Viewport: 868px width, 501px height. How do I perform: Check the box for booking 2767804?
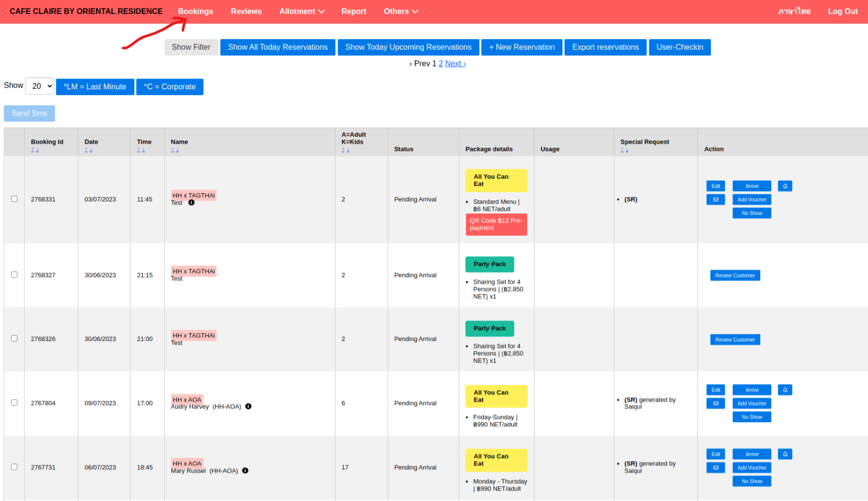[14, 403]
